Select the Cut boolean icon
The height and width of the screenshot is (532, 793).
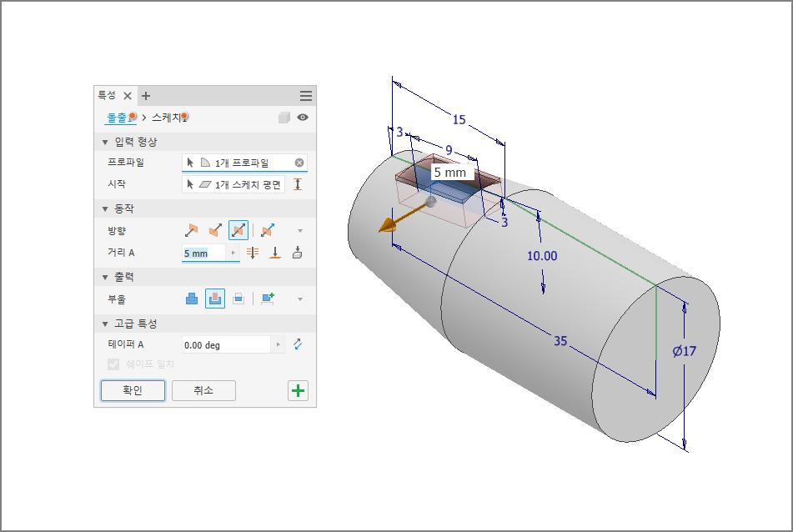[215, 299]
